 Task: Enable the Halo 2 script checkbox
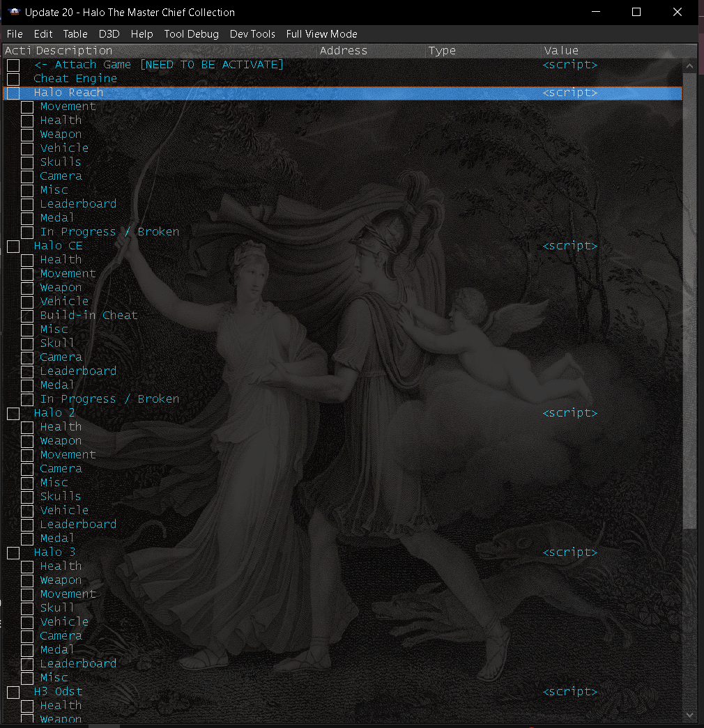coord(13,414)
